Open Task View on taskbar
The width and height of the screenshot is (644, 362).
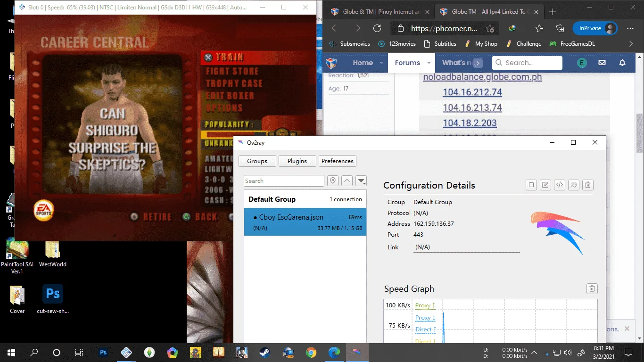[x=79, y=352]
